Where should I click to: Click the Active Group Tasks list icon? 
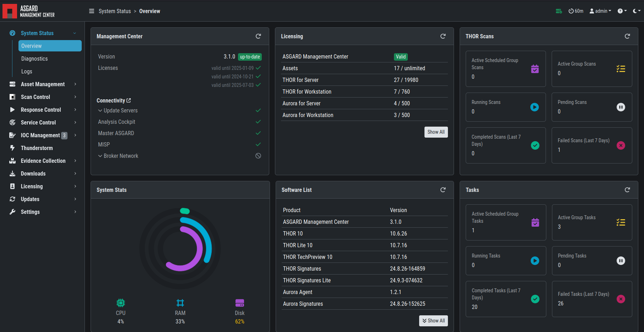point(621,222)
